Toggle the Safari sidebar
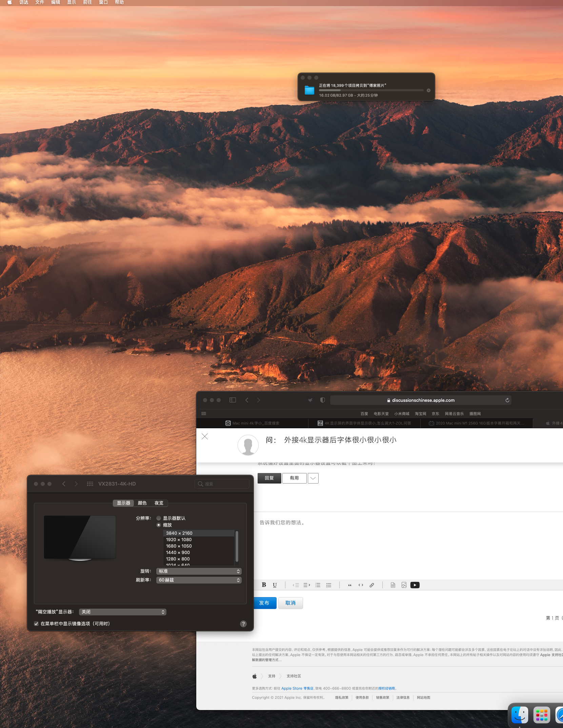Image resolution: width=563 pixels, height=728 pixels. [233, 400]
